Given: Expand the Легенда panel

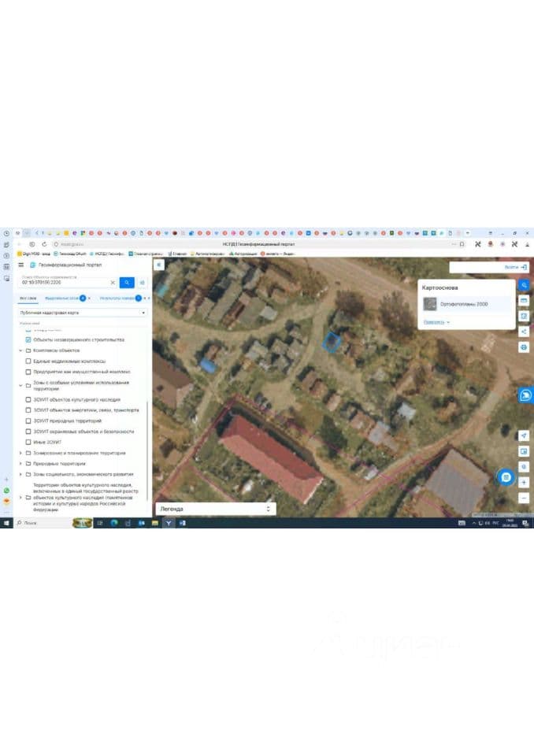Looking at the screenshot, I should [216, 509].
